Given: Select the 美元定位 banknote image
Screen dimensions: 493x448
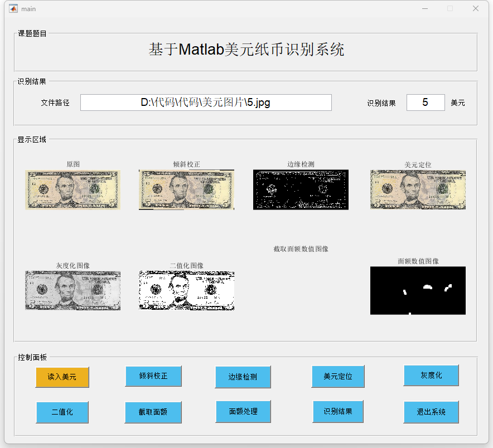Looking at the screenshot, I should [x=418, y=190].
